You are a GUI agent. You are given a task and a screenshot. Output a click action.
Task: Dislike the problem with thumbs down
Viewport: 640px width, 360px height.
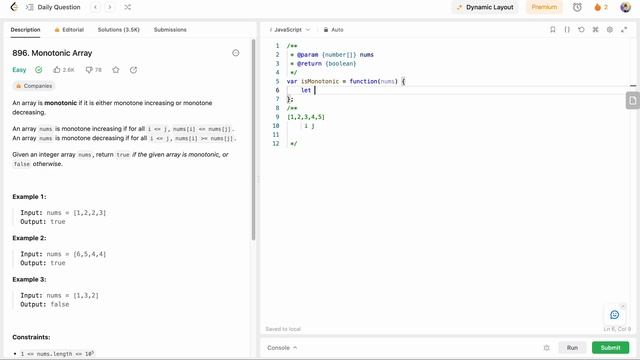click(93, 70)
